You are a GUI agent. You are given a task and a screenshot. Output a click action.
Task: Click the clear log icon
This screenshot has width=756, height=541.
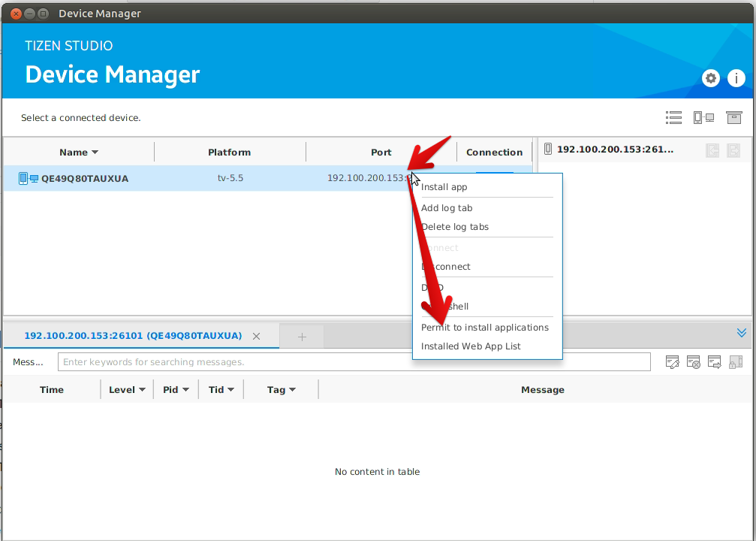coord(694,362)
